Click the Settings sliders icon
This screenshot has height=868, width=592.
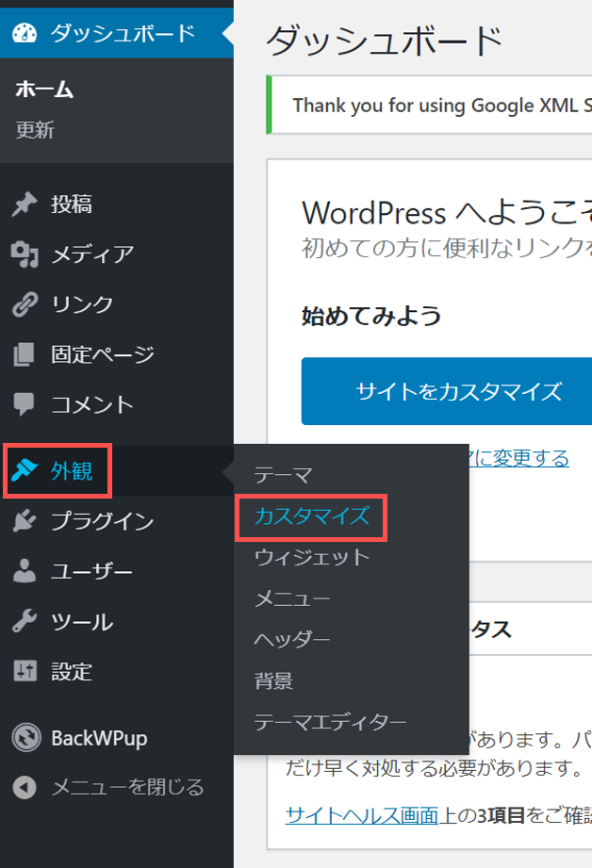coord(25,671)
